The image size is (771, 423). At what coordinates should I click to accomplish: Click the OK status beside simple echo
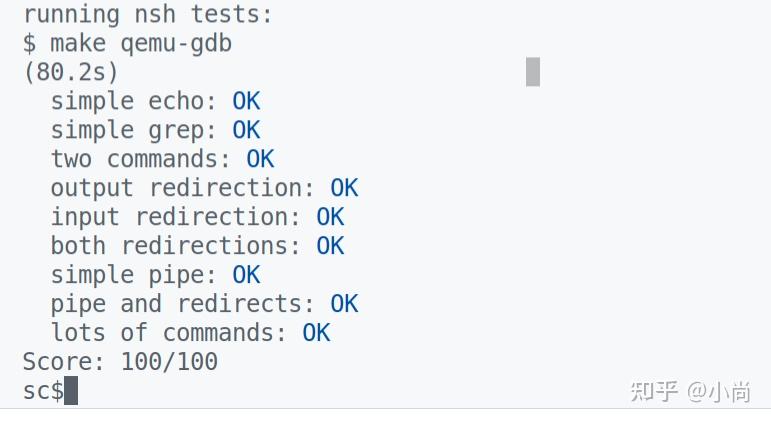coord(246,102)
